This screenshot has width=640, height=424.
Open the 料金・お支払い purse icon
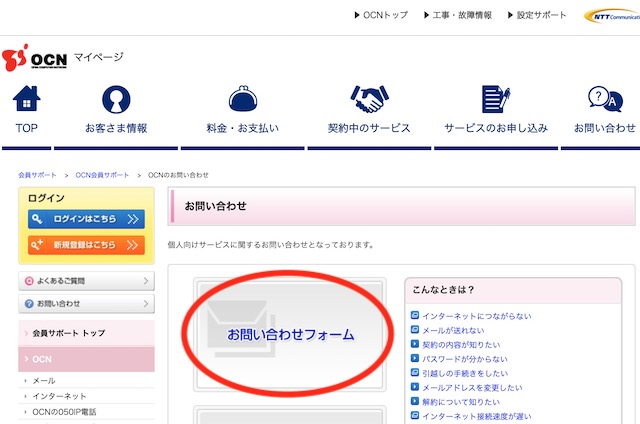click(243, 98)
